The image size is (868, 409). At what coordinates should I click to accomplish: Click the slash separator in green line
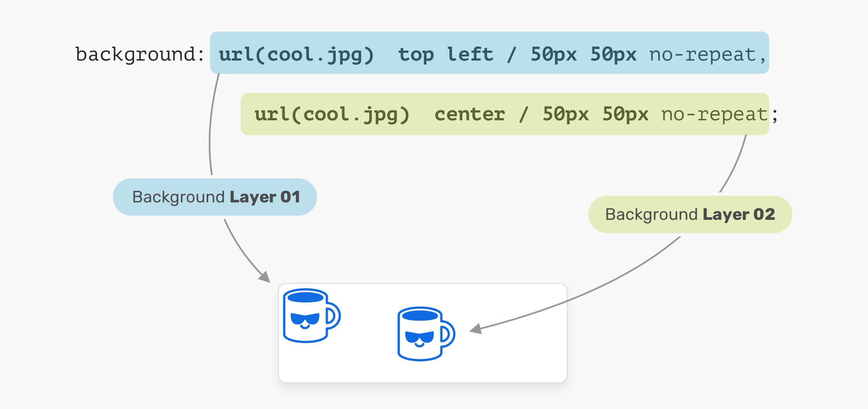click(x=524, y=114)
